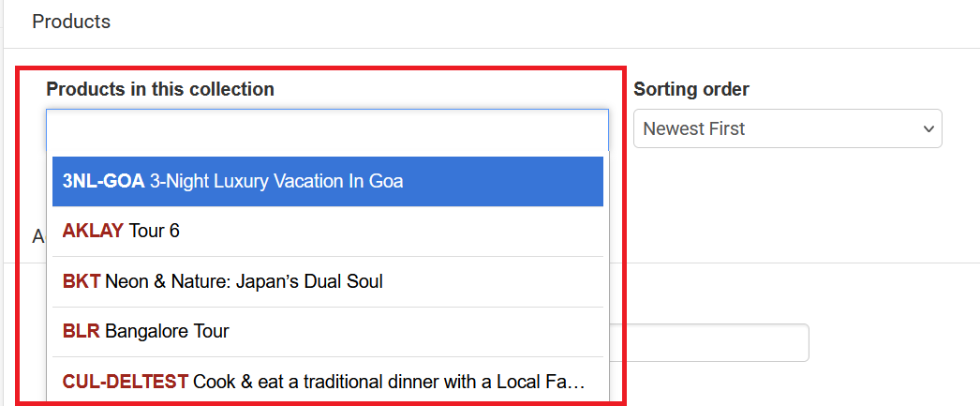Click the AKLAY product code
The height and width of the screenshot is (406, 980).
(x=93, y=231)
